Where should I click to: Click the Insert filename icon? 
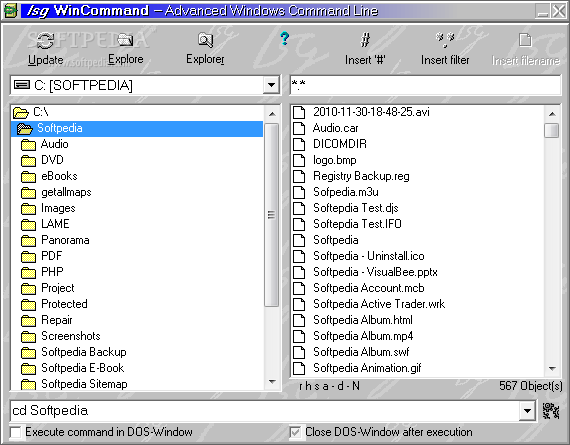click(525, 40)
